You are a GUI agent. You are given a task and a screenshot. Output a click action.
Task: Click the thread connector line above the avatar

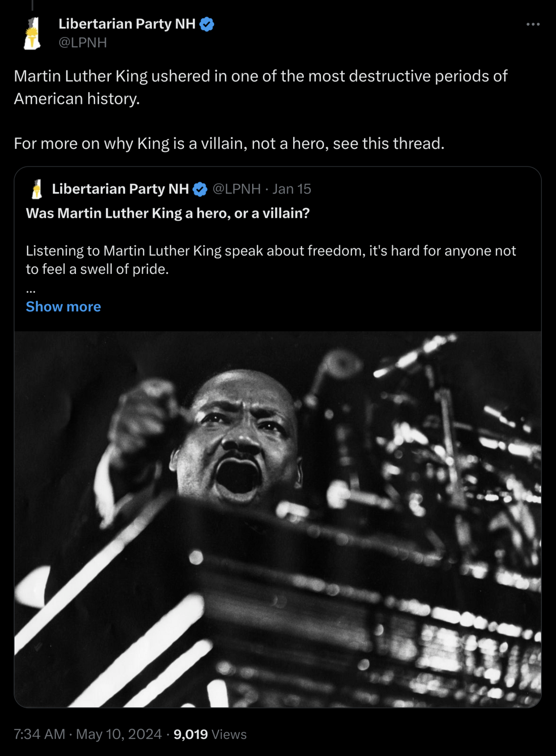coord(32,5)
